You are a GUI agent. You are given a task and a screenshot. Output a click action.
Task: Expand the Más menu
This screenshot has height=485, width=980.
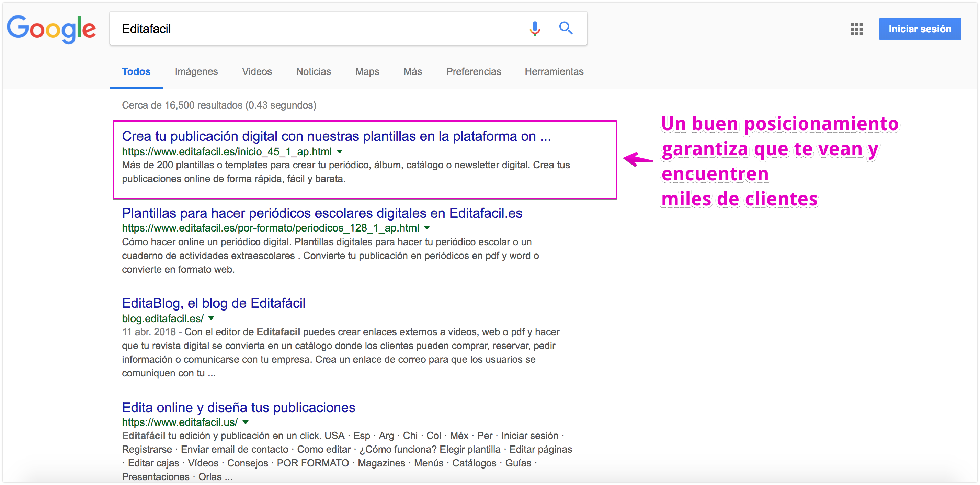[412, 71]
